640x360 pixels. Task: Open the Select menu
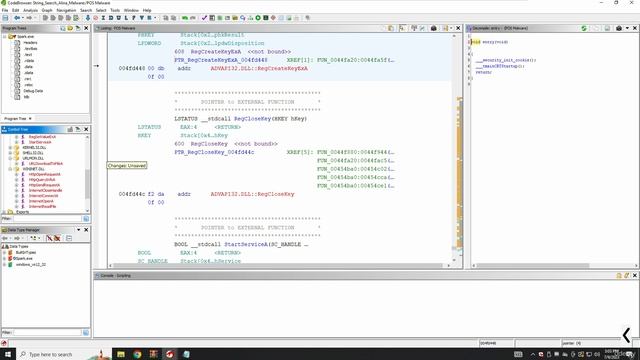tap(101, 10)
